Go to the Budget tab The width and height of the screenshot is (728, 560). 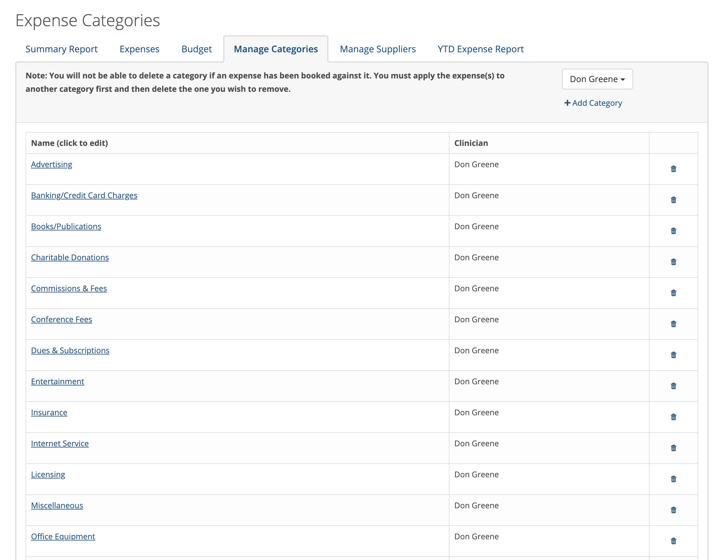197,49
